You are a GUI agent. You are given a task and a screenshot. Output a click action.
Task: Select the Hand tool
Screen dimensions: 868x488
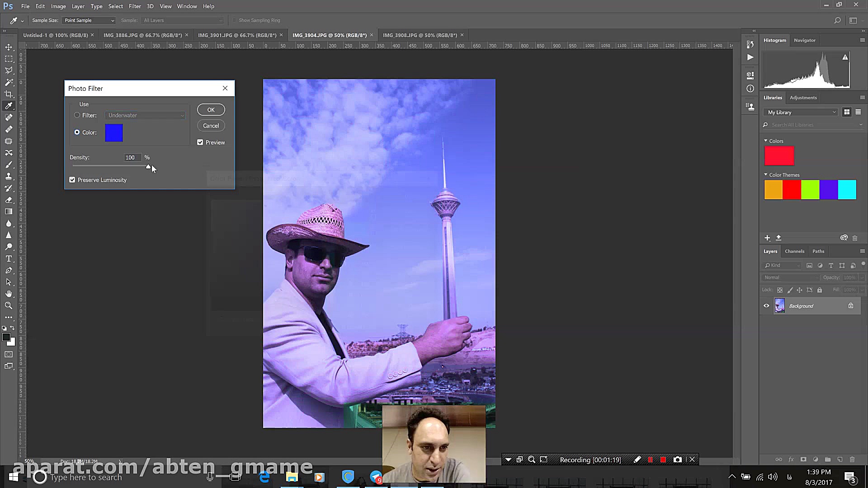(x=9, y=294)
